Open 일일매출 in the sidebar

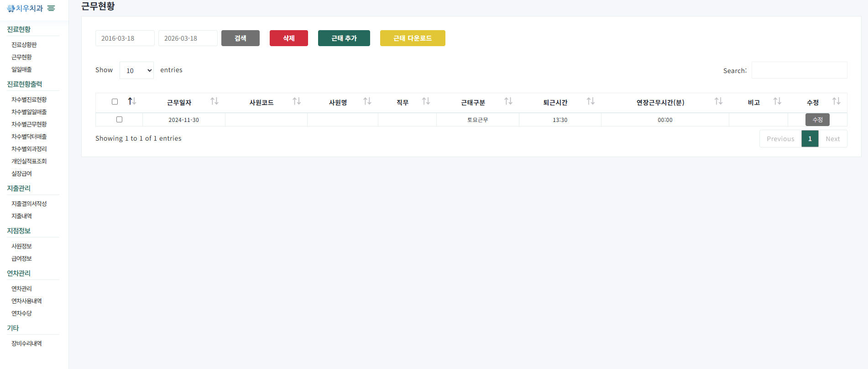[x=21, y=69]
